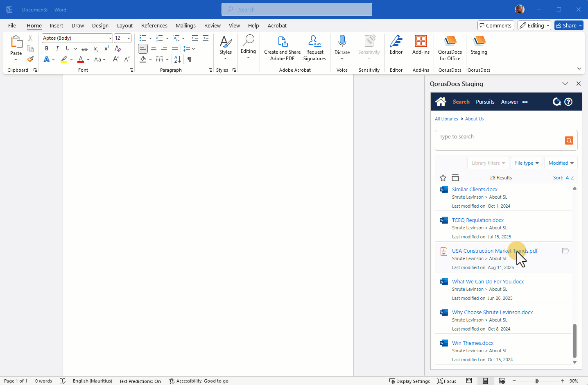Click the All Libraries breadcrumb link

446,119
